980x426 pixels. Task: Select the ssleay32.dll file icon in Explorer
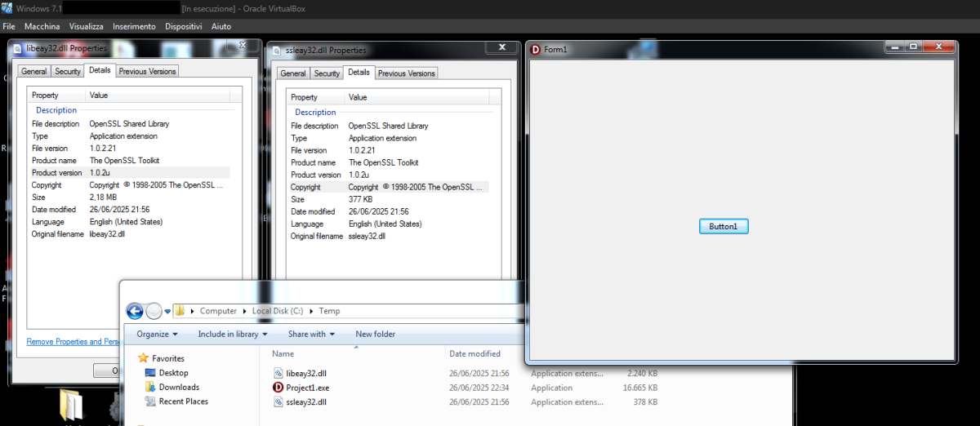click(x=278, y=402)
